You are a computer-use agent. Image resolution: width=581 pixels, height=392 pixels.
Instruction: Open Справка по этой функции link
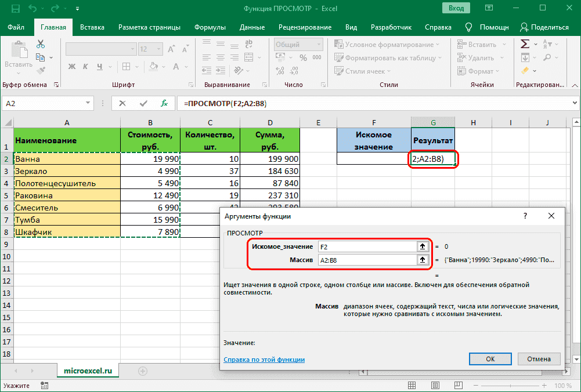click(264, 360)
